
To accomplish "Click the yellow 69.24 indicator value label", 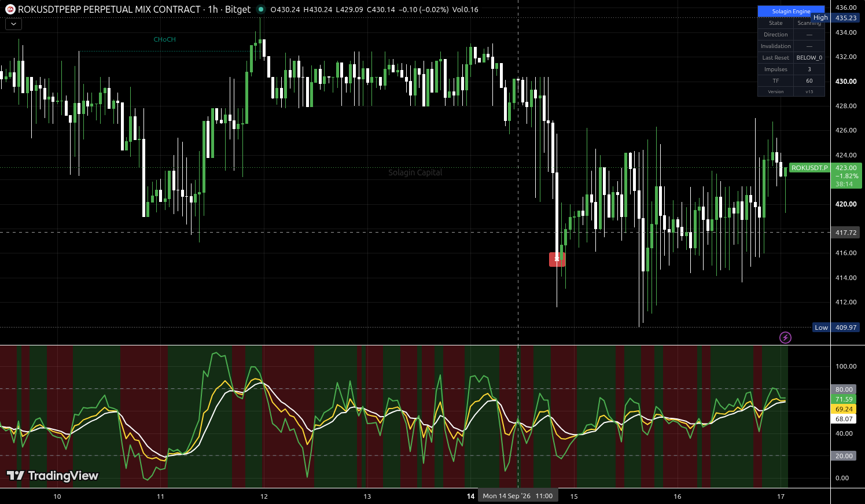I will (844, 409).
